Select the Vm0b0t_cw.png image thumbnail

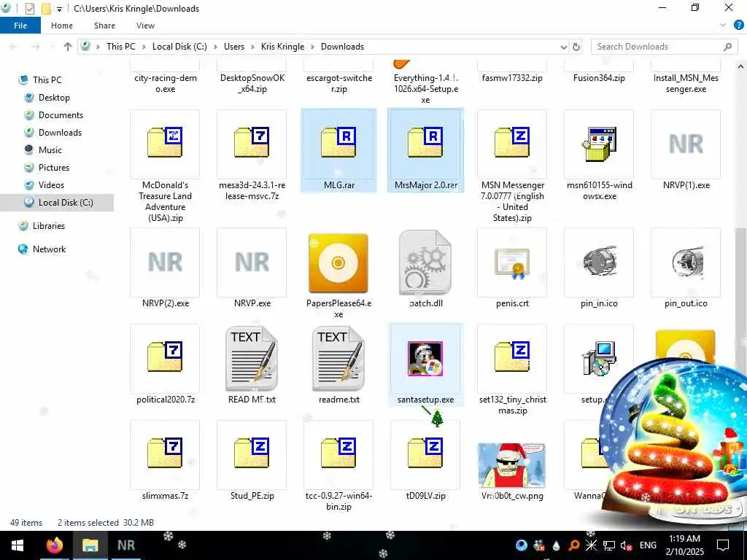pos(511,465)
